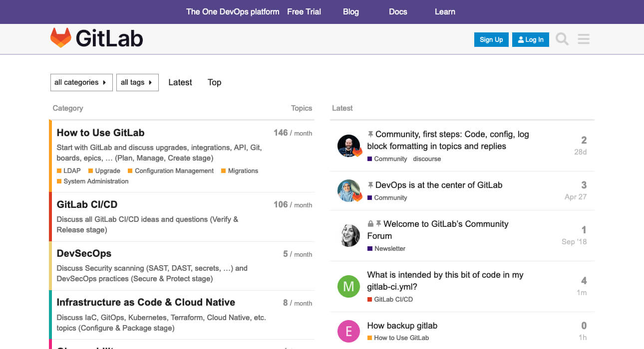Open the Free Trial link

304,11
